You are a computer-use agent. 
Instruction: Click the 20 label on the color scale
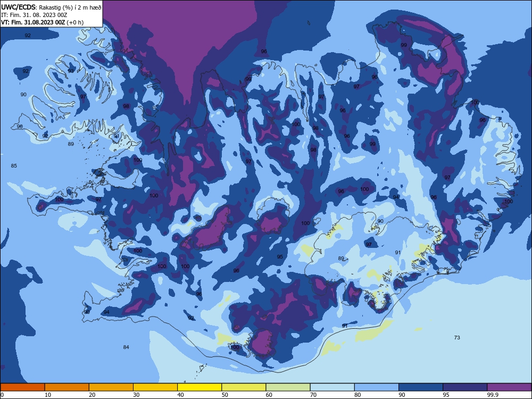(92, 395)
